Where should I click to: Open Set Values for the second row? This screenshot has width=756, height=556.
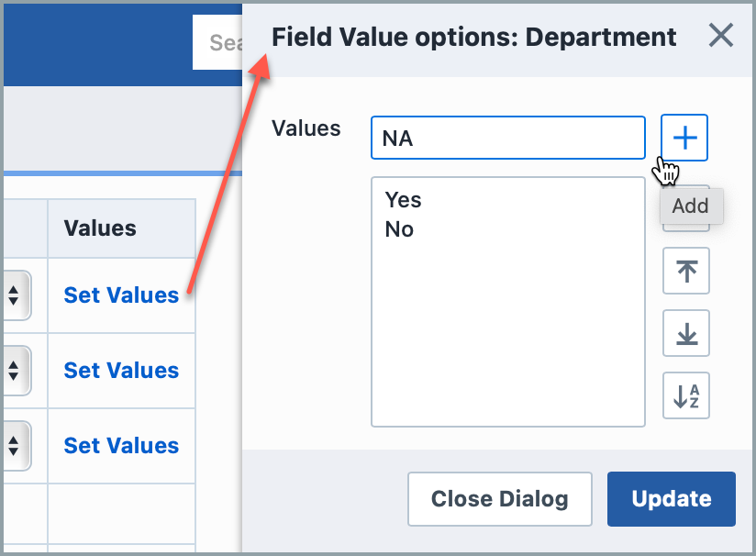click(120, 371)
